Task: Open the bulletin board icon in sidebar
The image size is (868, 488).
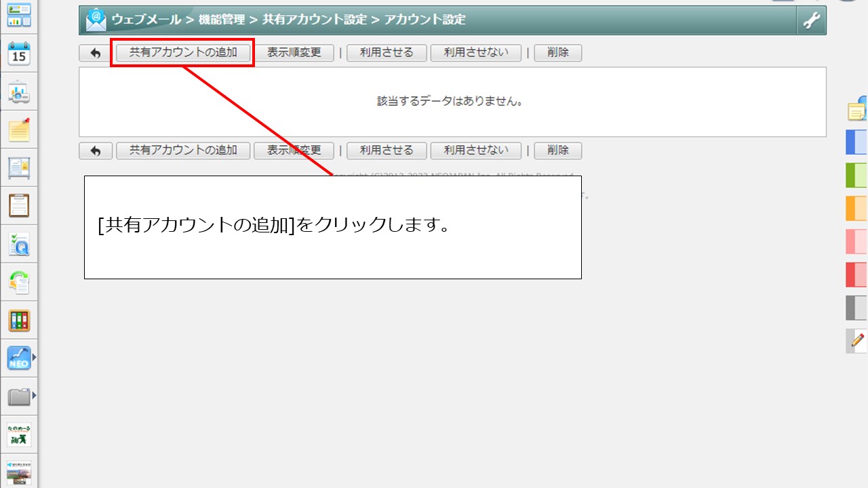Action: pos(19,167)
